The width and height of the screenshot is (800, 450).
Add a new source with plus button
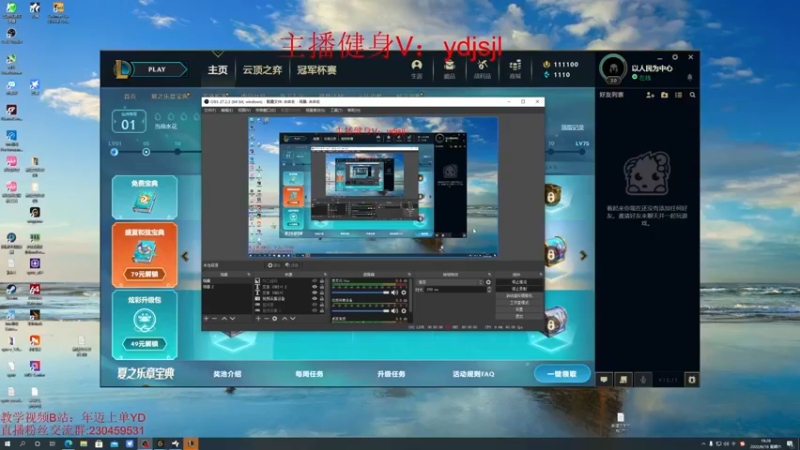point(258,318)
